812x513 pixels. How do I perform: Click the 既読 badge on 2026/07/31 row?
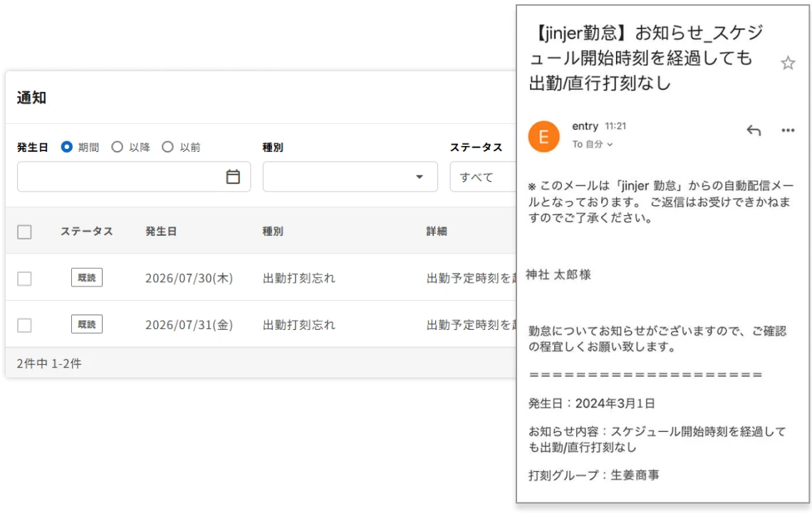pyautogui.click(x=87, y=324)
